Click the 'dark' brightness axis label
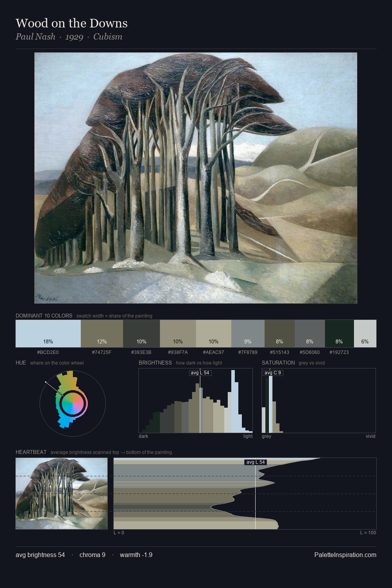 143,436
